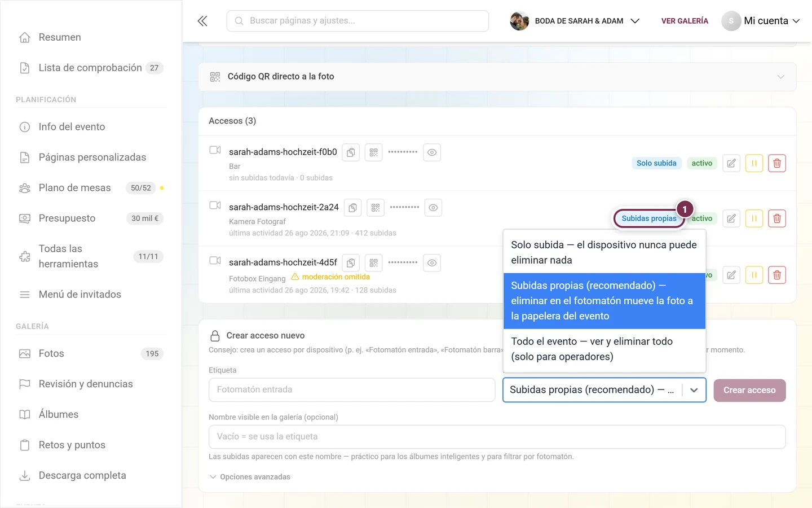Choose Todo el evento option
Image resolution: width=812 pixels, height=508 pixels.
604,349
